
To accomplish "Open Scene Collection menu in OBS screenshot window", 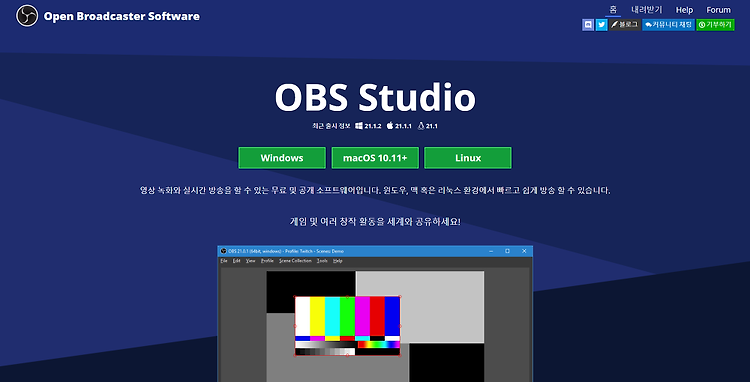I will pyautogui.click(x=295, y=261).
